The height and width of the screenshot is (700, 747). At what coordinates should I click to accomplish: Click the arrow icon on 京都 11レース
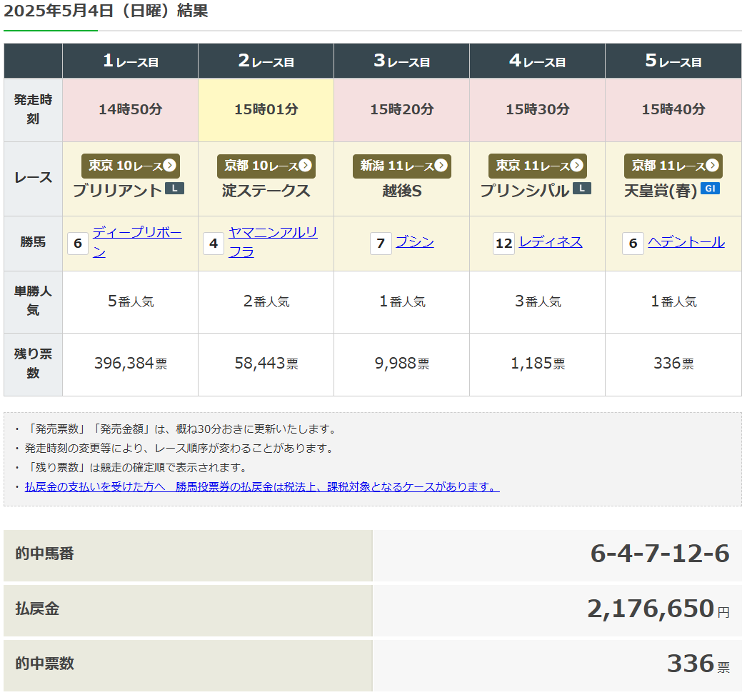(713, 165)
